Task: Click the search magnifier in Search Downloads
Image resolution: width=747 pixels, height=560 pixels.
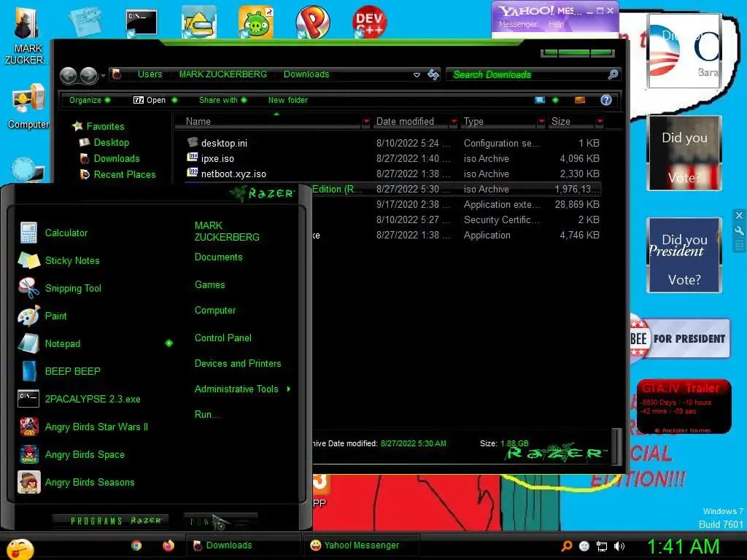Action: [613, 74]
